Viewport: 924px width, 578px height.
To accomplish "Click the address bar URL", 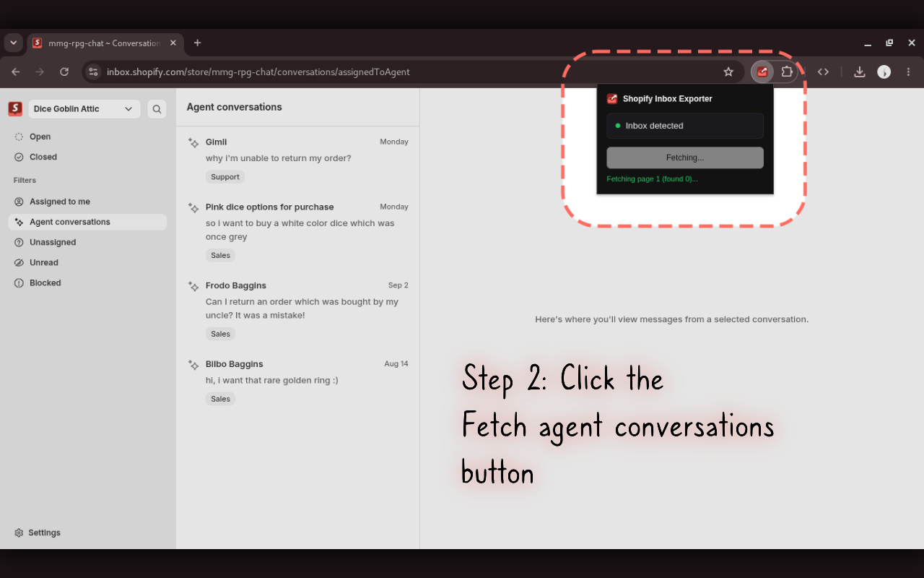I will [258, 72].
